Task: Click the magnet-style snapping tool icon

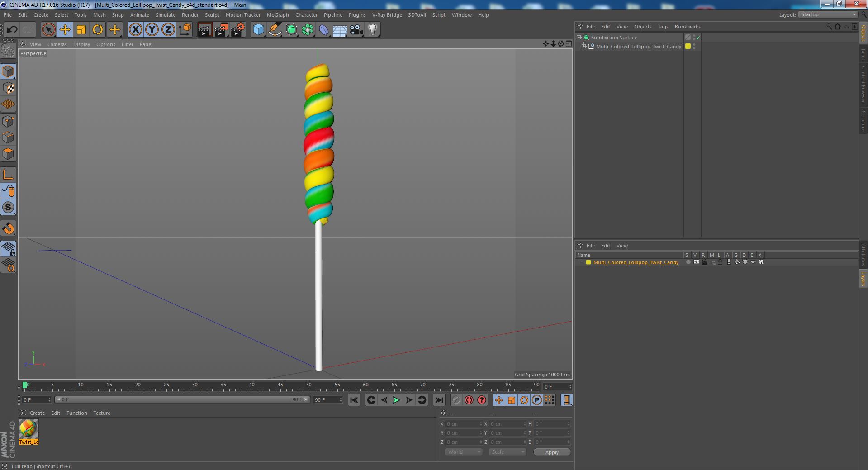Action: pos(8,228)
